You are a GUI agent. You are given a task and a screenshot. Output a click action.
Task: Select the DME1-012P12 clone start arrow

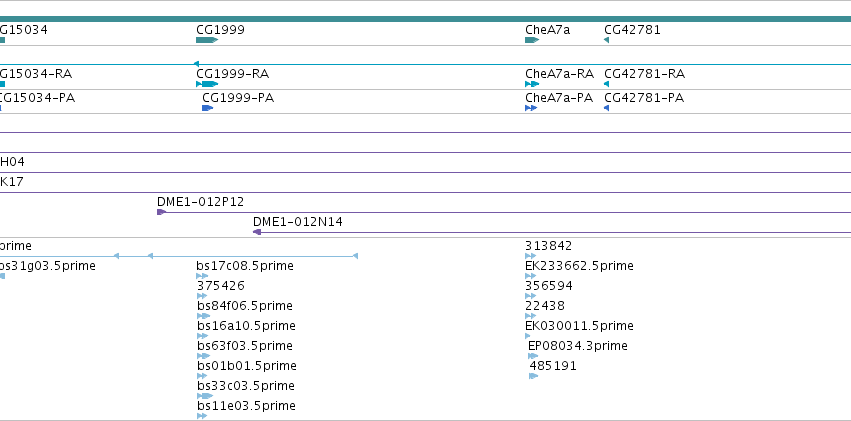(161, 212)
